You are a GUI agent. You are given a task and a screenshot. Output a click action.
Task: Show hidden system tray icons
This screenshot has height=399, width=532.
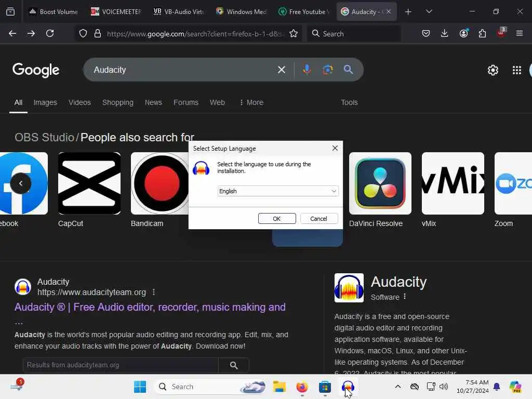[x=398, y=387]
